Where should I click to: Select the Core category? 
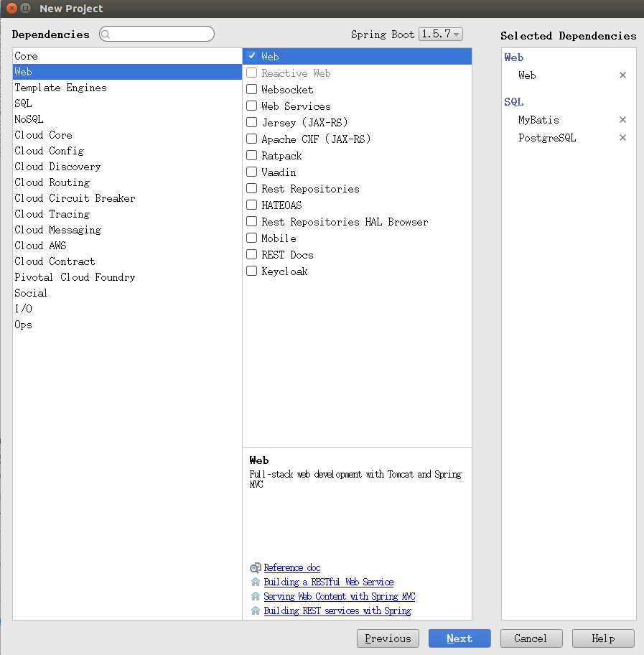pyautogui.click(x=127, y=56)
